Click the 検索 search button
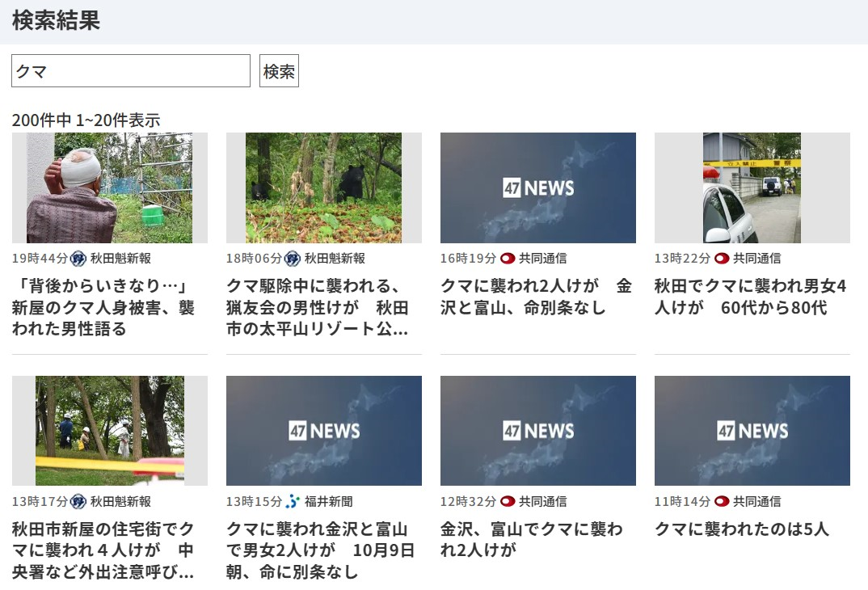Image resolution: width=868 pixels, height=590 pixels. [x=279, y=71]
